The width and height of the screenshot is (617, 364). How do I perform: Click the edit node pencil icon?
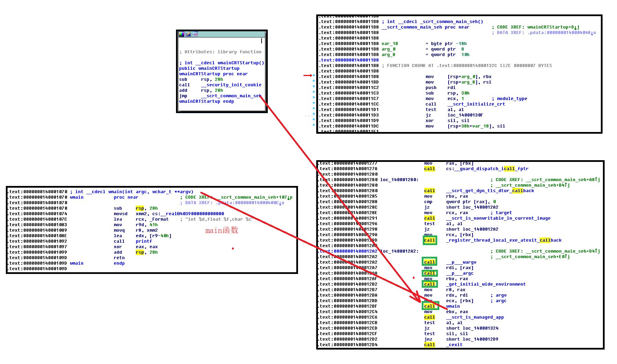click(x=188, y=34)
